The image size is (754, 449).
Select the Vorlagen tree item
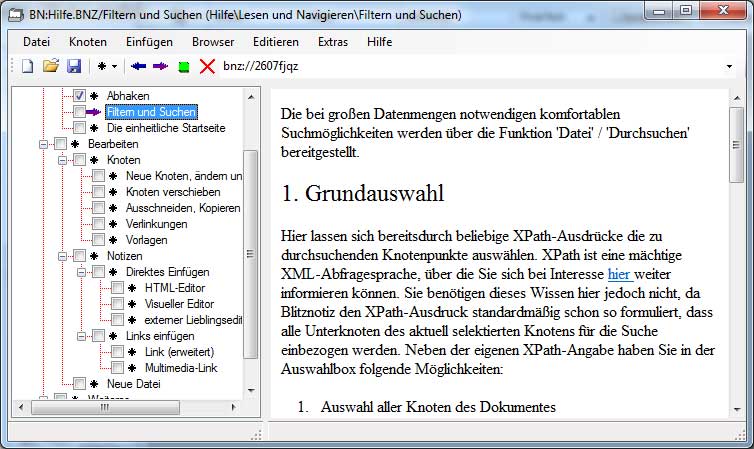coord(147,239)
